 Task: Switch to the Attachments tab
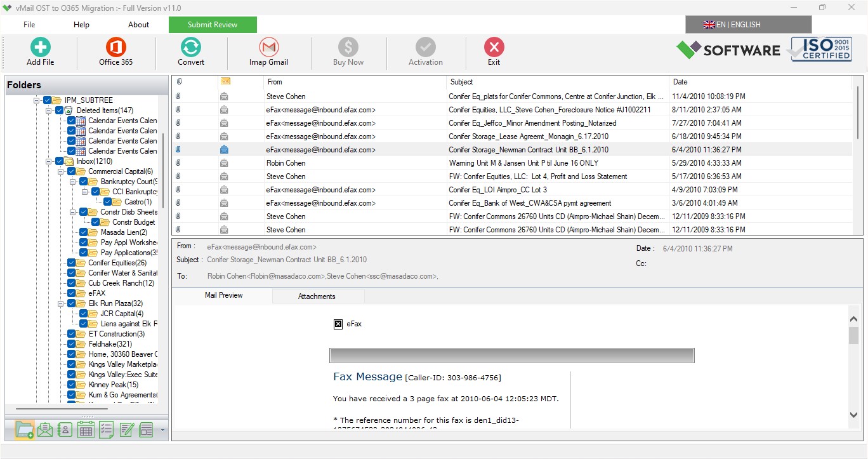[x=317, y=296]
